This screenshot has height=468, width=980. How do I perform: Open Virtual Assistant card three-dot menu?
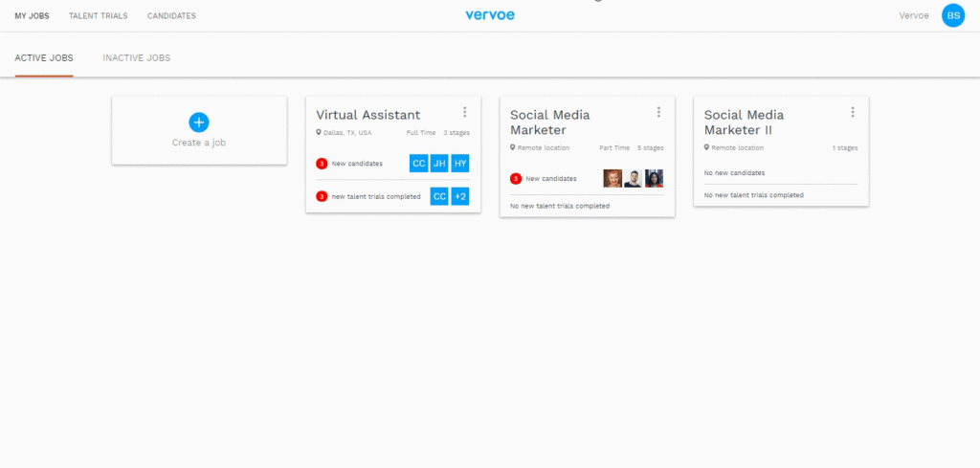click(x=464, y=112)
